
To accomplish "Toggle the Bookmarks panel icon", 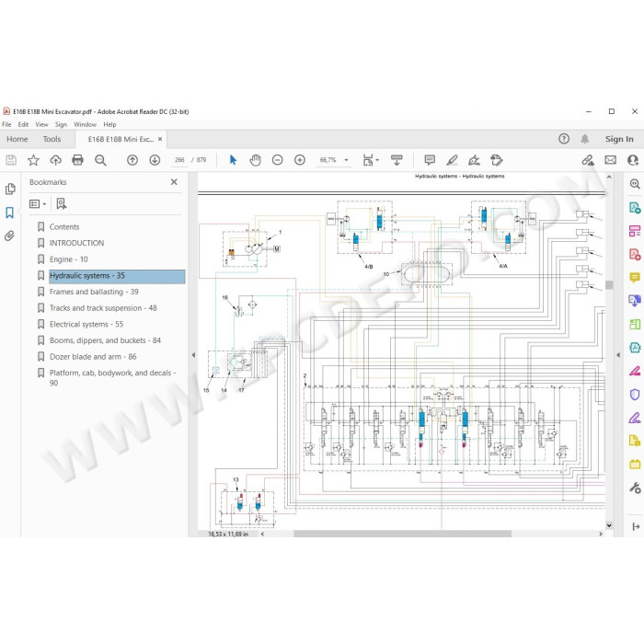I will click(x=9, y=213).
